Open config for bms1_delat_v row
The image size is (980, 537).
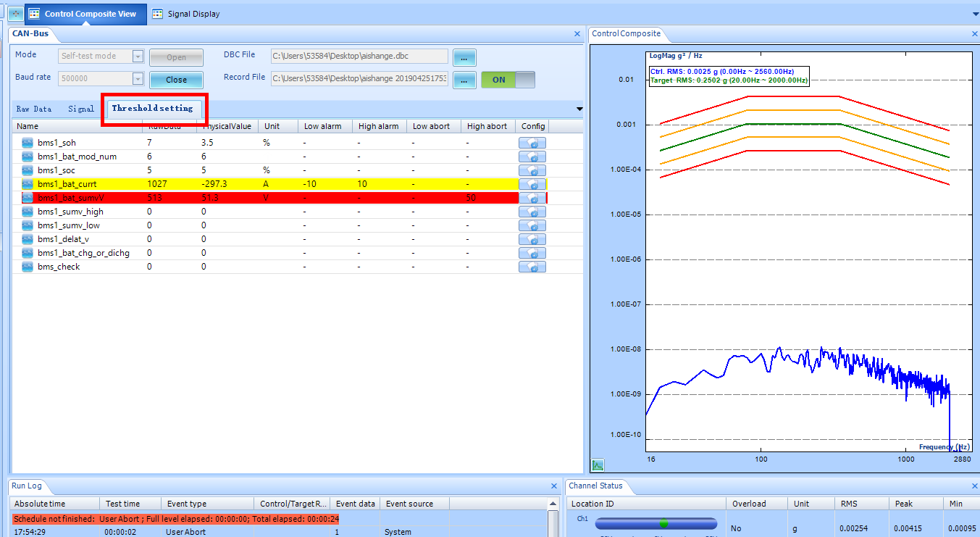pos(532,239)
